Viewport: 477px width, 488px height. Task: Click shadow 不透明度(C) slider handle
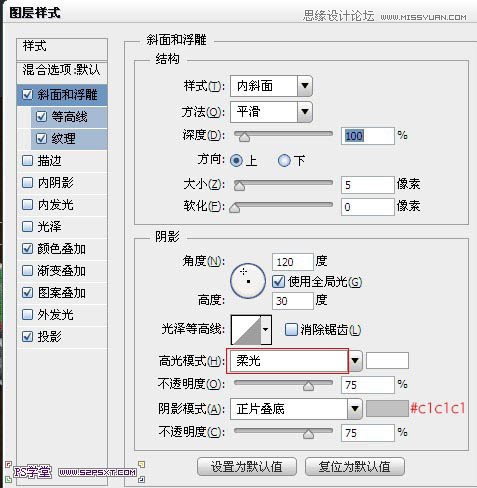click(308, 434)
